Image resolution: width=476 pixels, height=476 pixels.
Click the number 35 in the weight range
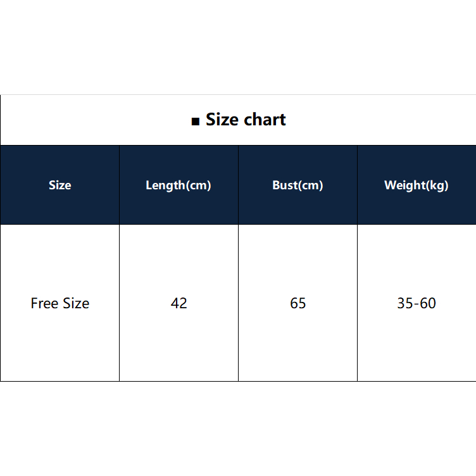point(404,303)
